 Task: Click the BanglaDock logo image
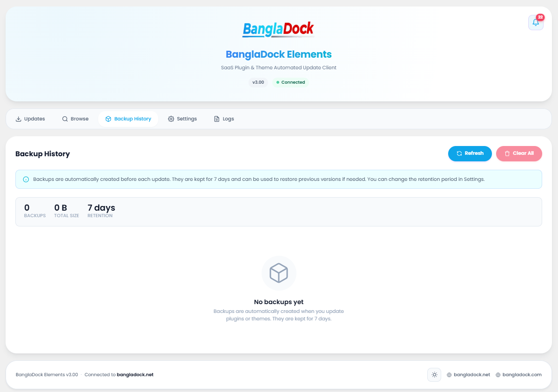pos(279,29)
